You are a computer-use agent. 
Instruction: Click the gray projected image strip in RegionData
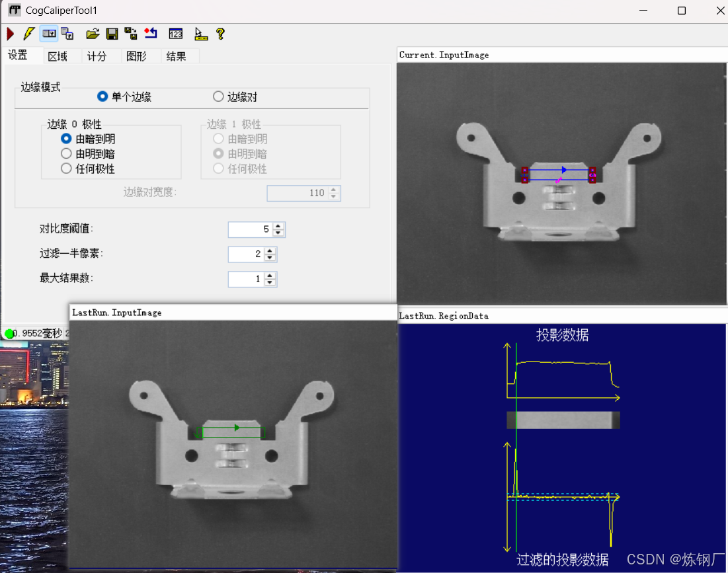pos(563,420)
